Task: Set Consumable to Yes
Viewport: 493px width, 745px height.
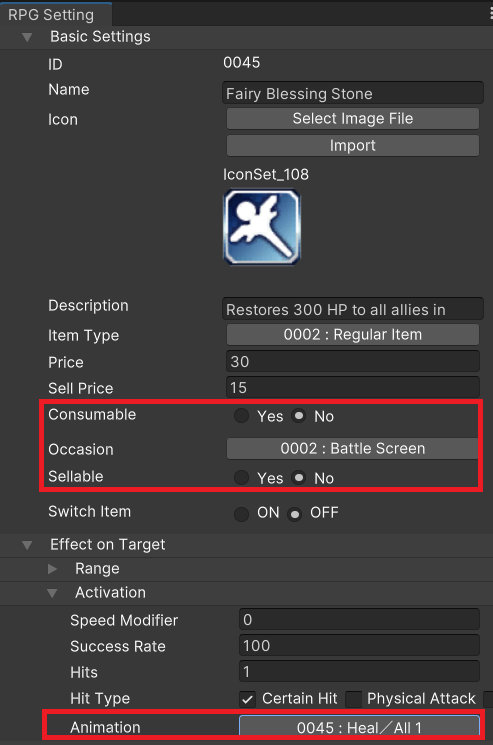Action: 241,416
